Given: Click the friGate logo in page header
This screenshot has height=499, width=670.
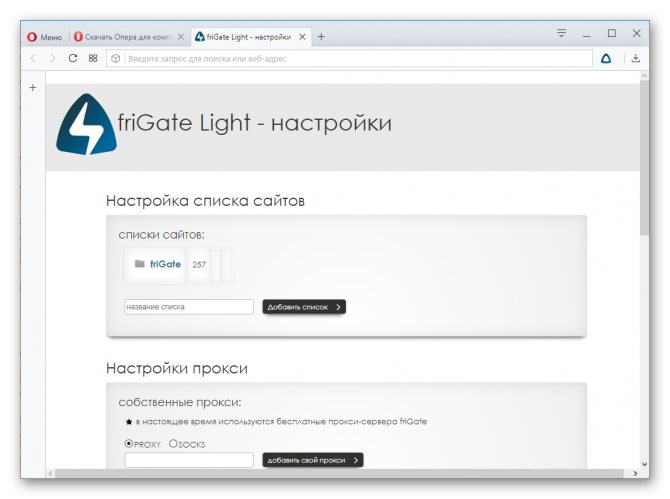Looking at the screenshot, I should pyautogui.click(x=87, y=124).
